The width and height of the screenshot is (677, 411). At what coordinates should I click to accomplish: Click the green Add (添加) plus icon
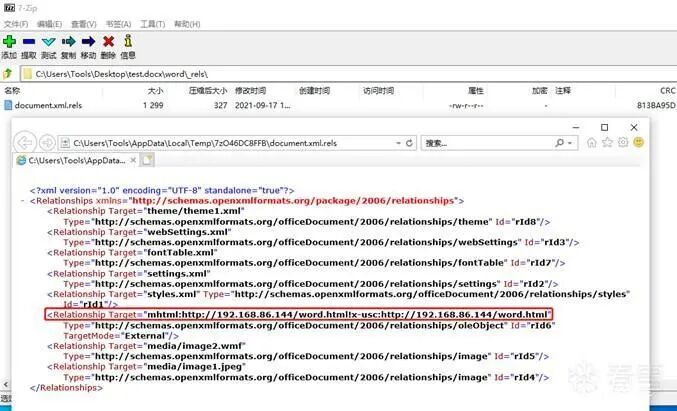coord(9,41)
